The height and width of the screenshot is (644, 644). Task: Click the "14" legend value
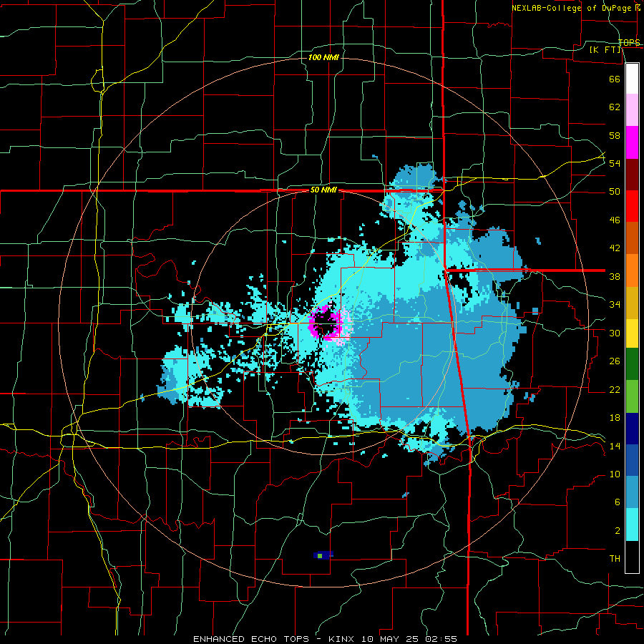(x=615, y=446)
